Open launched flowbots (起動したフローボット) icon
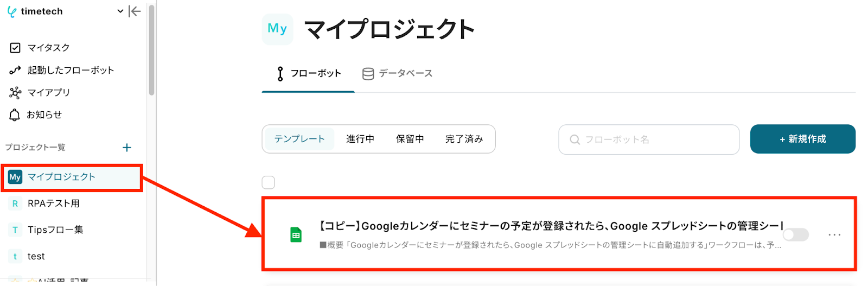This screenshot has height=286, width=868. [x=15, y=70]
